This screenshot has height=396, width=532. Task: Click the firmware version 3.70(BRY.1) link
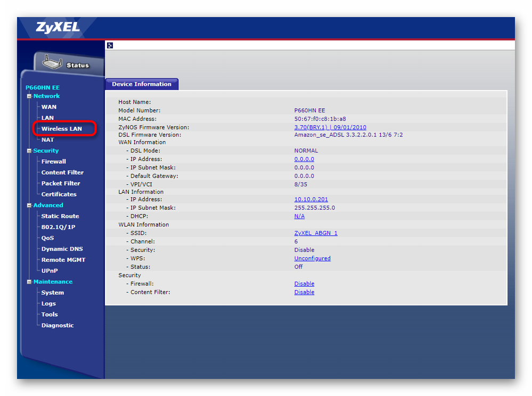pos(330,127)
